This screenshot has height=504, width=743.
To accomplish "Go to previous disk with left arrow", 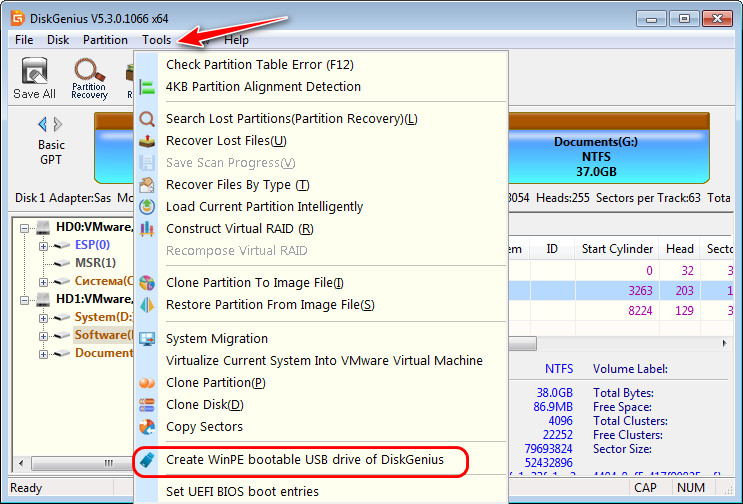I will point(42,124).
